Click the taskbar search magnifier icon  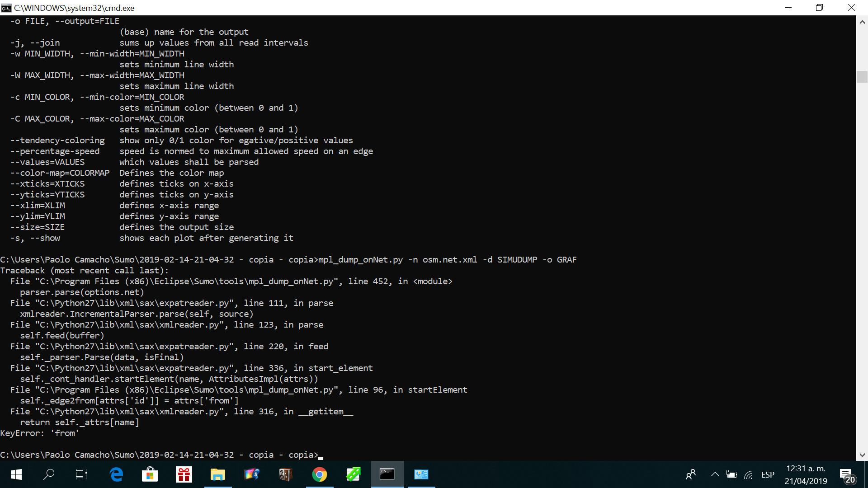pyautogui.click(x=49, y=474)
